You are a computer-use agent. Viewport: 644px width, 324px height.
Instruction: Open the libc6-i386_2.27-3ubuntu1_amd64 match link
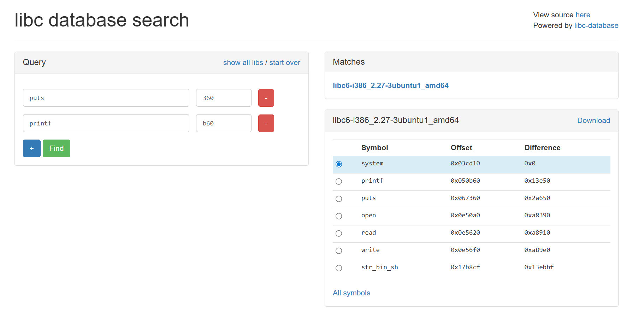point(390,86)
